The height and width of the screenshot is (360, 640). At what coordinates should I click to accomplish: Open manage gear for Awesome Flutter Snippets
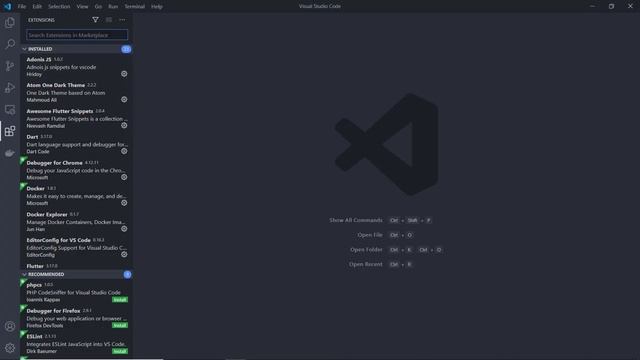point(124,126)
